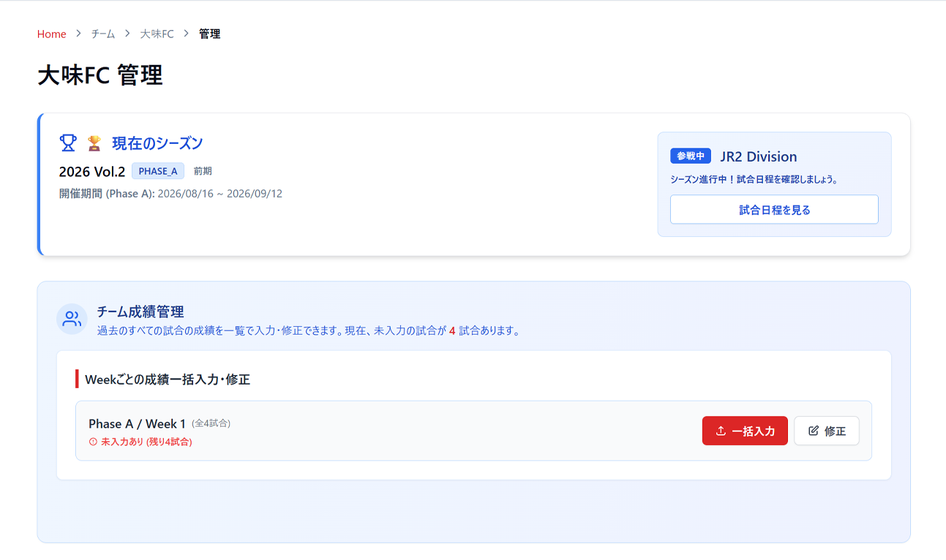Click the (全4試合) match count text
The width and height of the screenshot is (946, 560).
[x=211, y=423]
